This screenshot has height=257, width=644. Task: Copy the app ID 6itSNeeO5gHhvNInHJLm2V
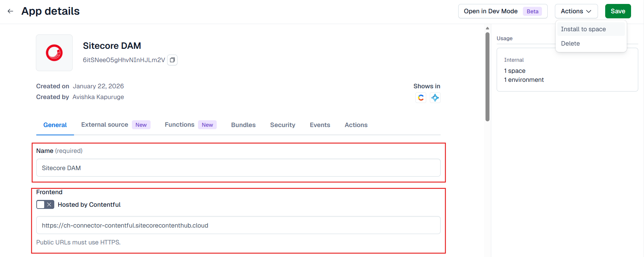click(172, 60)
